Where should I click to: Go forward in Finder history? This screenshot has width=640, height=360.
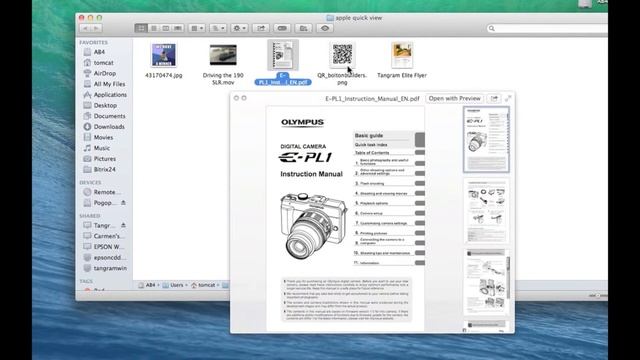pyautogui.click(x=96, y=28)
